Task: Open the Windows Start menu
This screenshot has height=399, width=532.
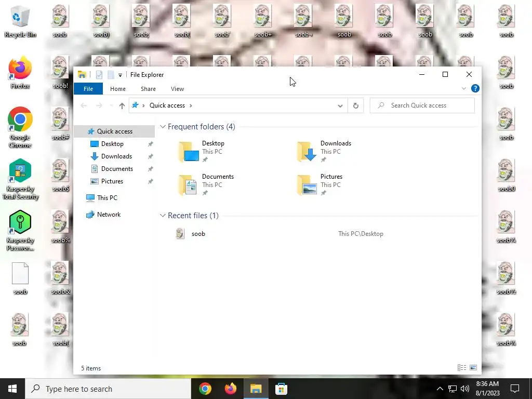Action: (12, 389)
